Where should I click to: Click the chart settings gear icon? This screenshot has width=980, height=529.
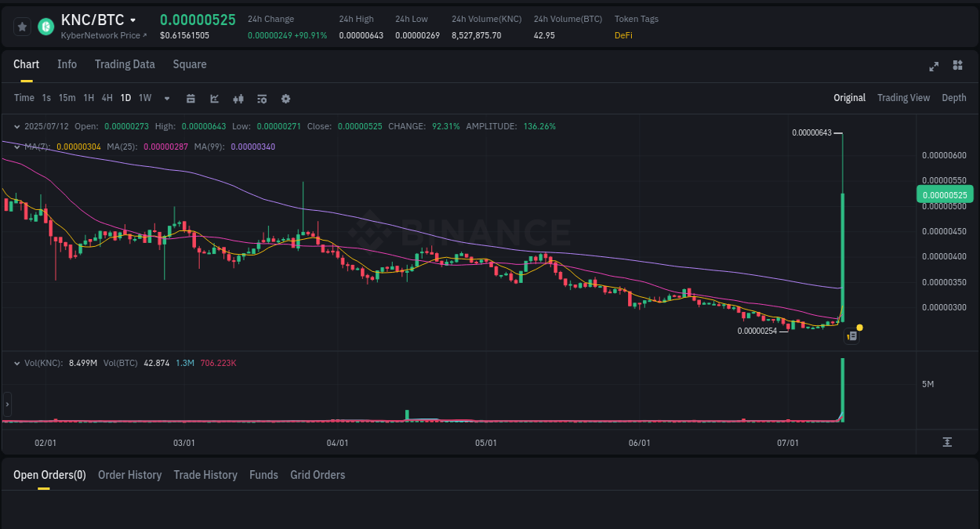(x=285, y=99)
